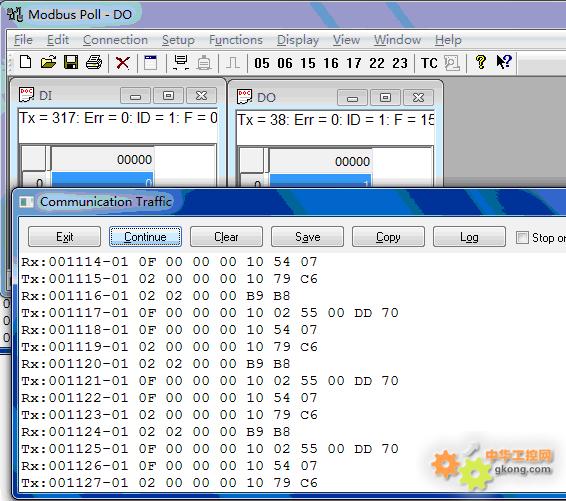This screenshot has height=501, width=566.
Task: Save using the floppy disk icon
Action: [x=71, y=62]
